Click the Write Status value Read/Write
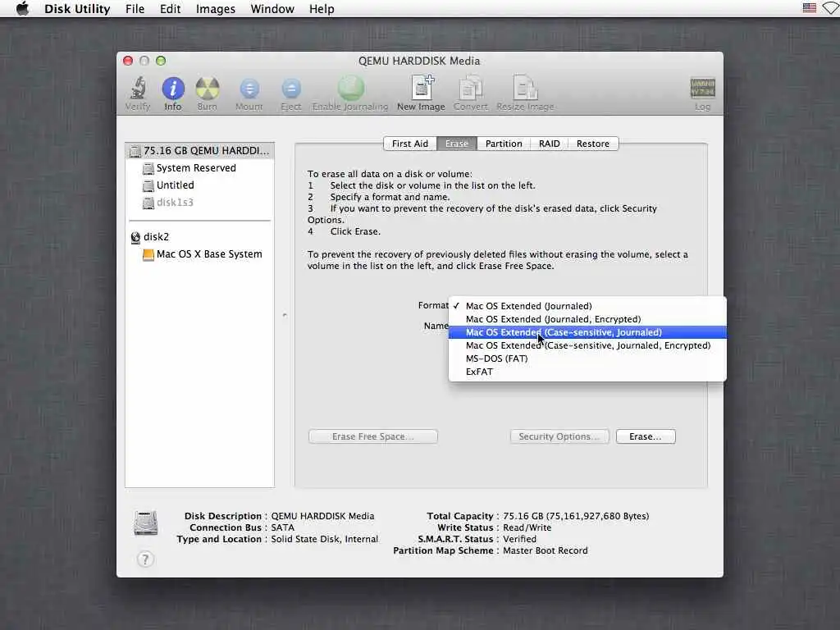Screen dimensions: 840x630 point(527,528)
